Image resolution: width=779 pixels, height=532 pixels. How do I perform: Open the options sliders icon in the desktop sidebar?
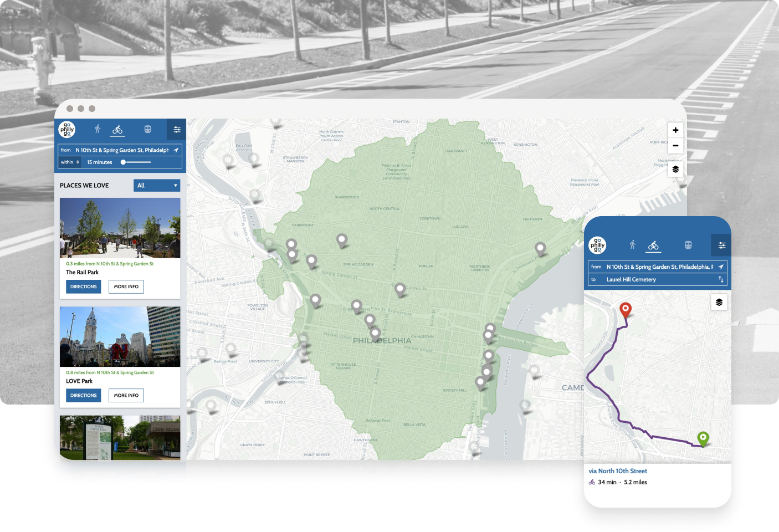point(177,130)
